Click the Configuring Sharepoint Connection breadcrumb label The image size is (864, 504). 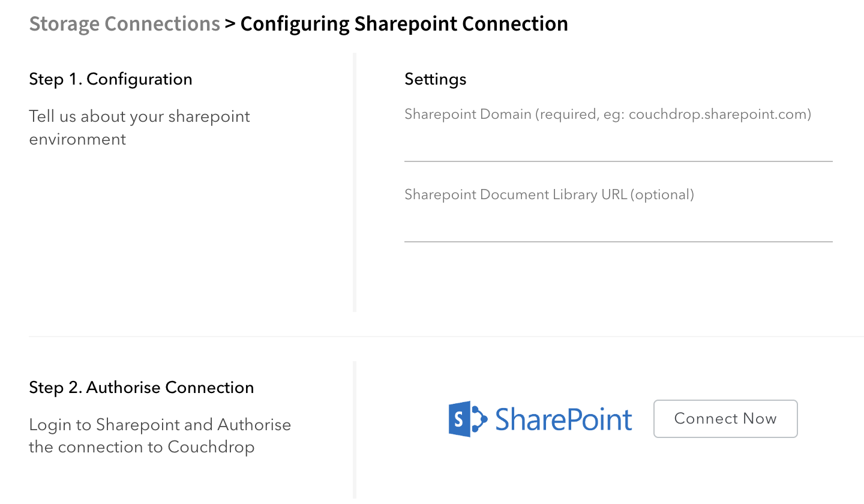(403, 23)
